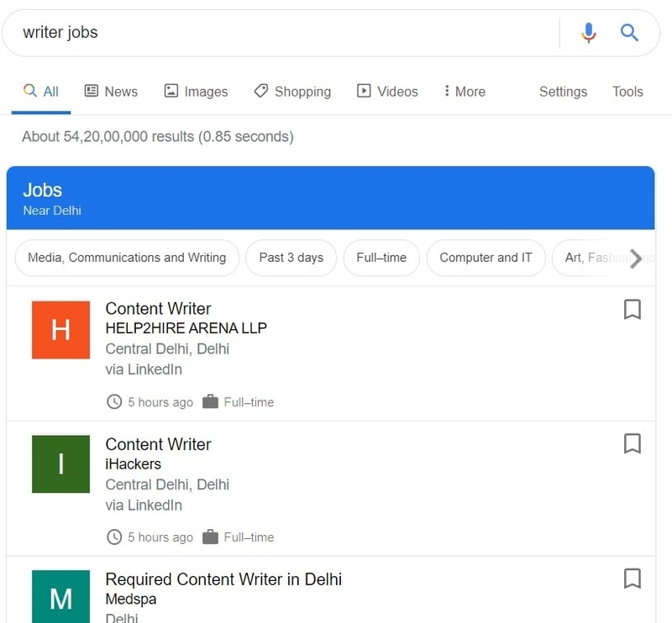Open the More search options menu
The image size is (672, 623).
click(464, 92)
